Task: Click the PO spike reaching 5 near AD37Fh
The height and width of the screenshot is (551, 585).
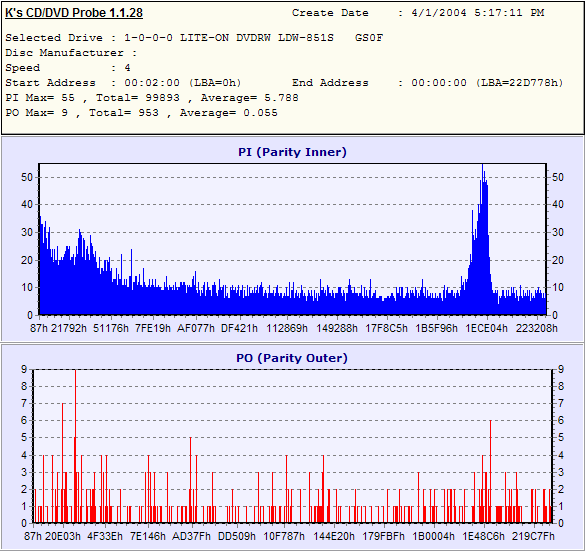Action: 191,480
